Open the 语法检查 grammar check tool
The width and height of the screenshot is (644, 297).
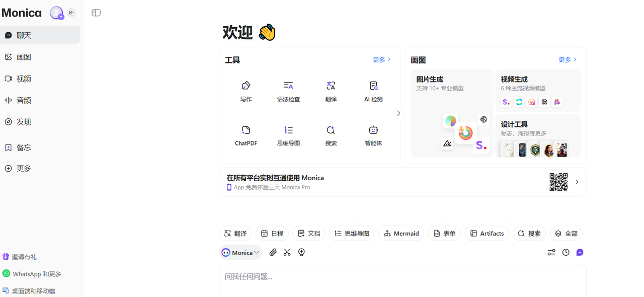click(288, 91)
